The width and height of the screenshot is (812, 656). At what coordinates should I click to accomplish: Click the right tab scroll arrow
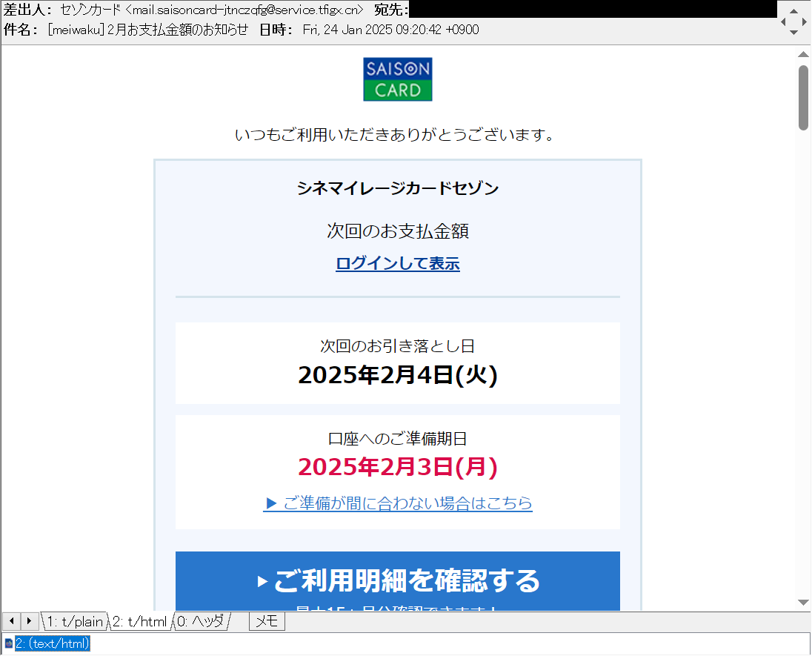tap(29, 620)
